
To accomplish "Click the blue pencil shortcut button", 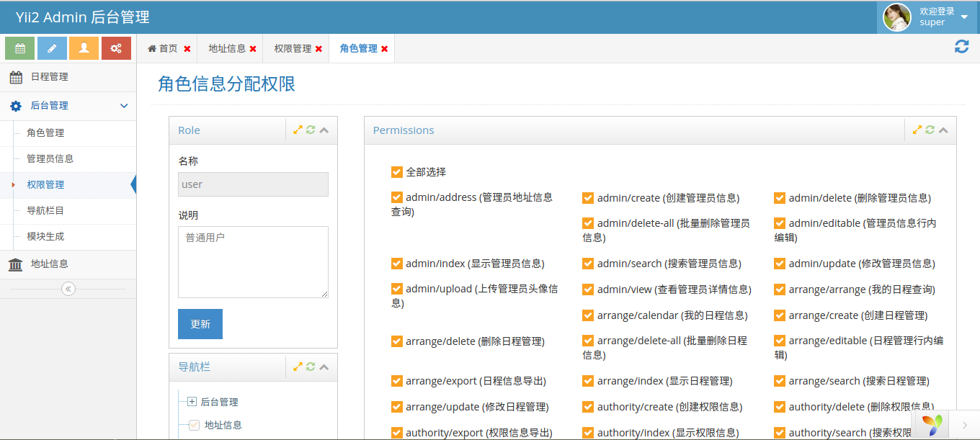I will click(52, 48).
